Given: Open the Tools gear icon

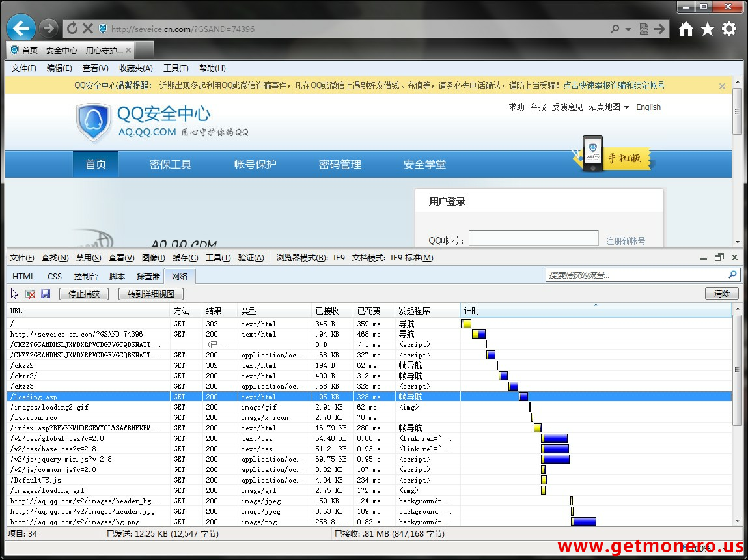Looking at the screenshot, I should pos(729,29).
